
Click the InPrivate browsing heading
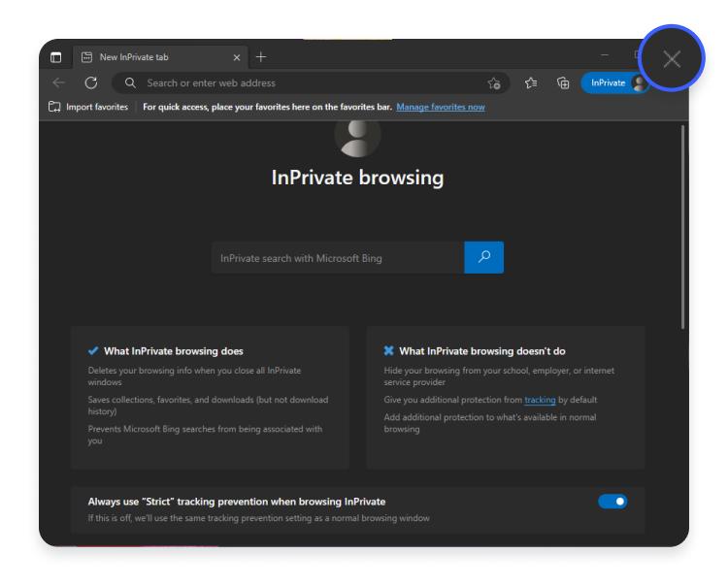357,178
